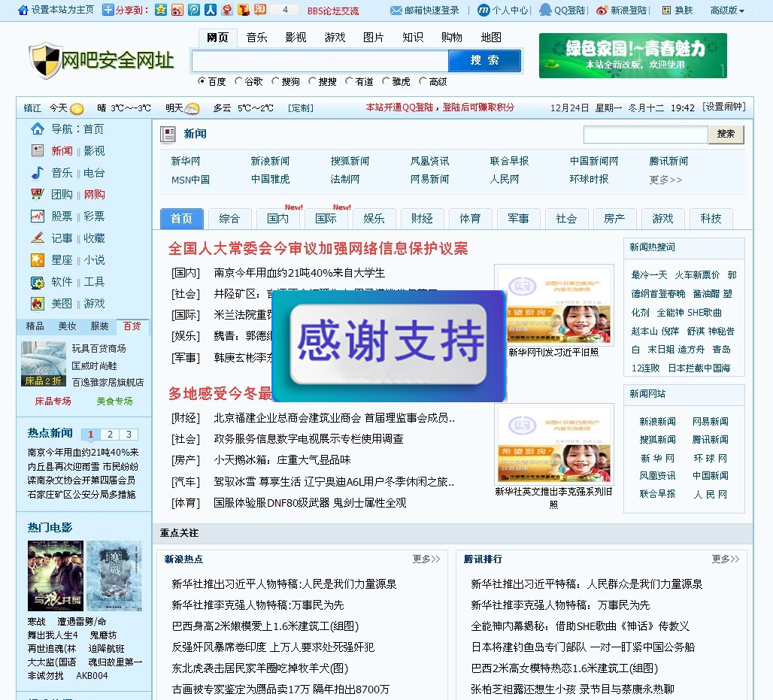Expand 更多>> beside 腾讯排行
773x700 pixels.
725,559
